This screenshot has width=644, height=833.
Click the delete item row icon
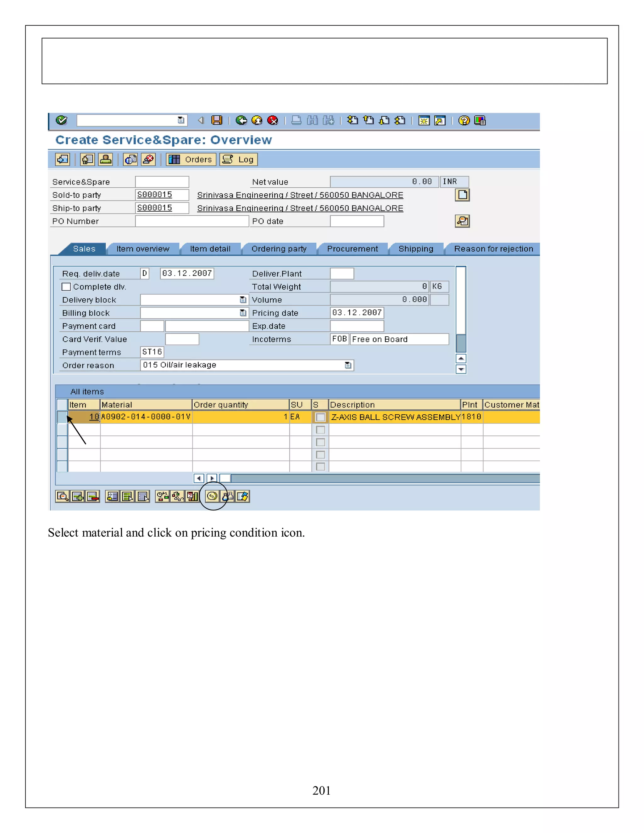93,496
